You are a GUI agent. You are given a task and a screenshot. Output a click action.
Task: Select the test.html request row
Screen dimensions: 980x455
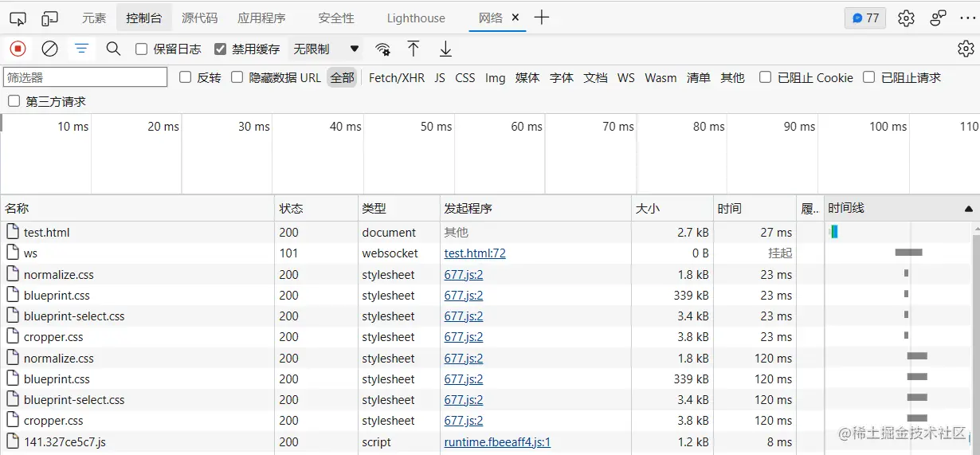tap(486, 232)
